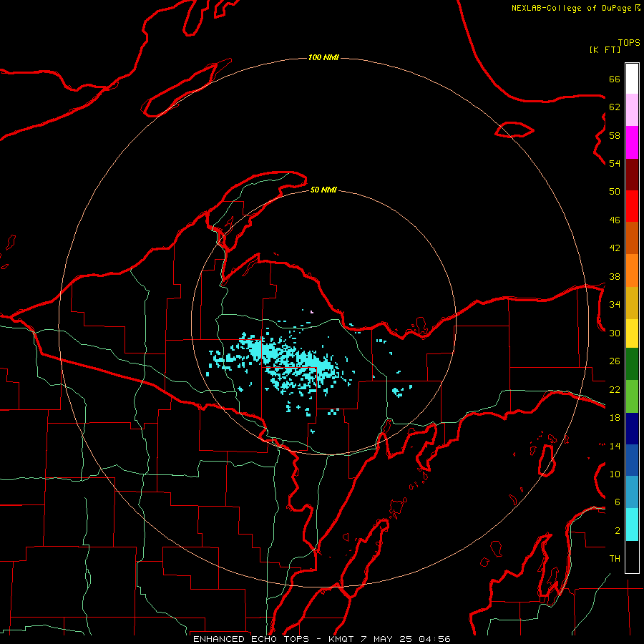Viewport: 644px width, 644px height.
Task: Click the "6" legend value
Action: [x=618, y=502]
